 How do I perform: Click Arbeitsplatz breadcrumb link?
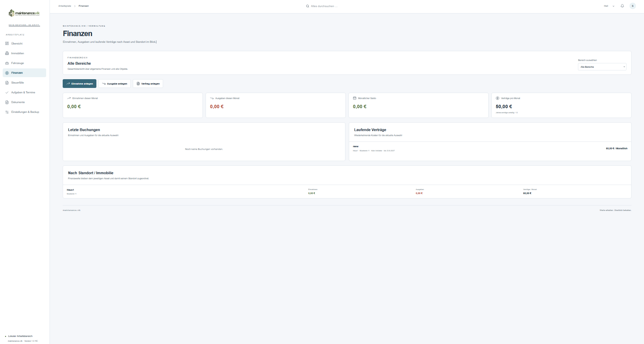click(65, 6)
